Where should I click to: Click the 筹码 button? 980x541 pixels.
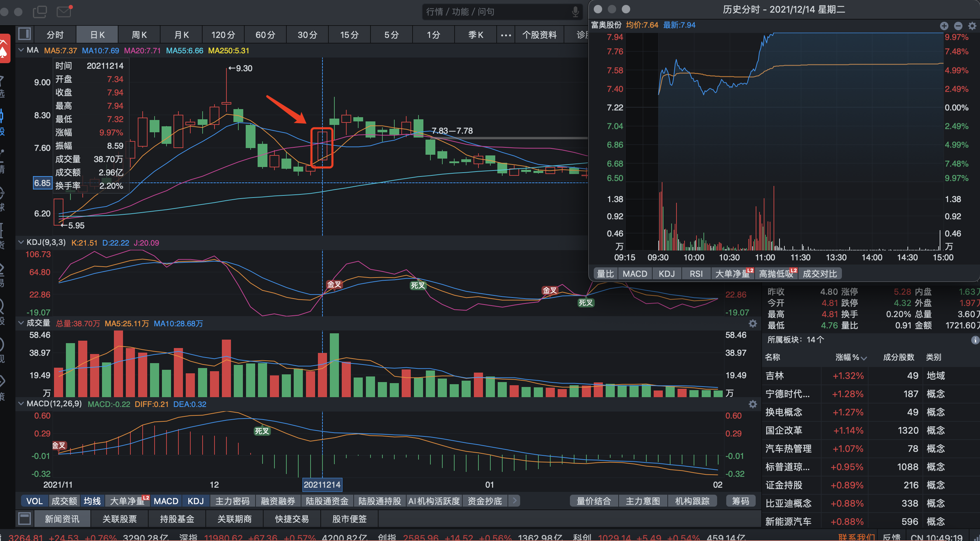point(740,501)
